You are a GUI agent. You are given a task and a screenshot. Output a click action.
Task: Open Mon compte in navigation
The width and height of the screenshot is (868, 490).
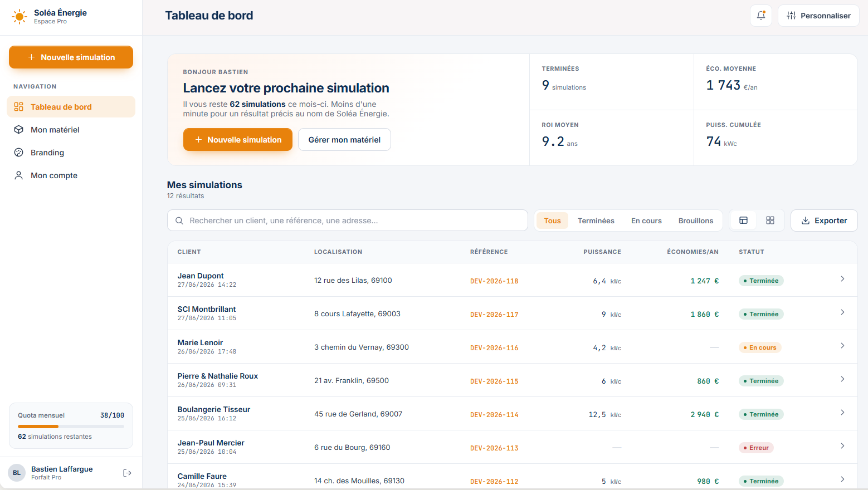(71, 175)
